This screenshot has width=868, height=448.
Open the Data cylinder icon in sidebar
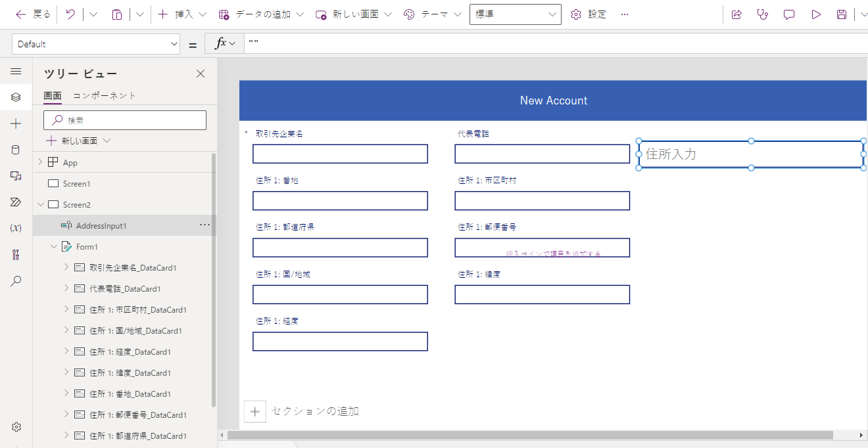tap(16, 150)
